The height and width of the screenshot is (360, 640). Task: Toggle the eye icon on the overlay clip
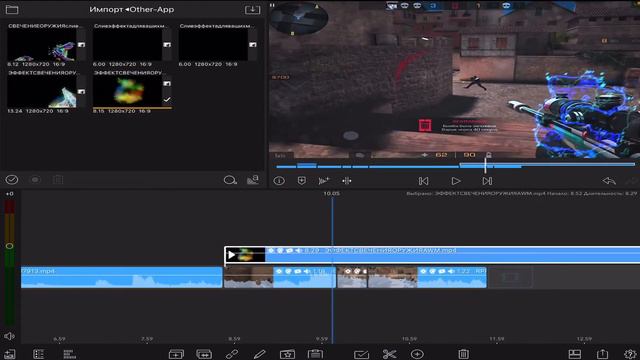pyautogui.click(x=271, y=250)
